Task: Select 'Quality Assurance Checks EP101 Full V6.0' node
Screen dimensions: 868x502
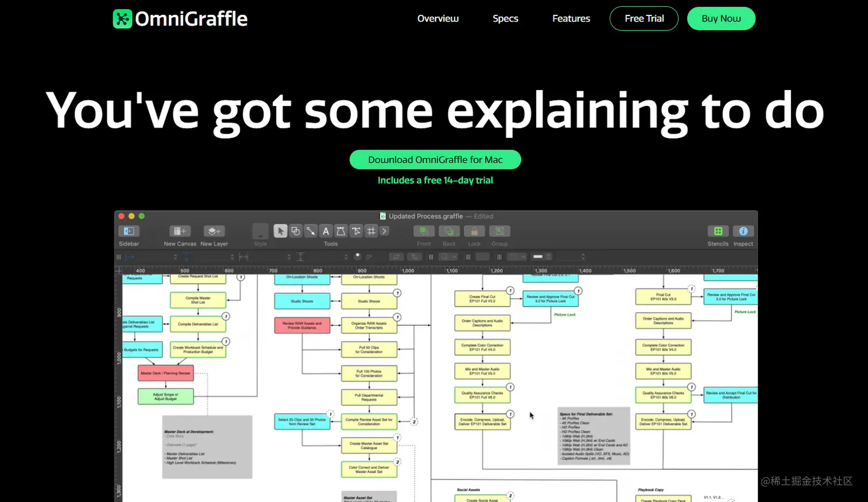Action: pyautogui.click(x=482, y=395)
